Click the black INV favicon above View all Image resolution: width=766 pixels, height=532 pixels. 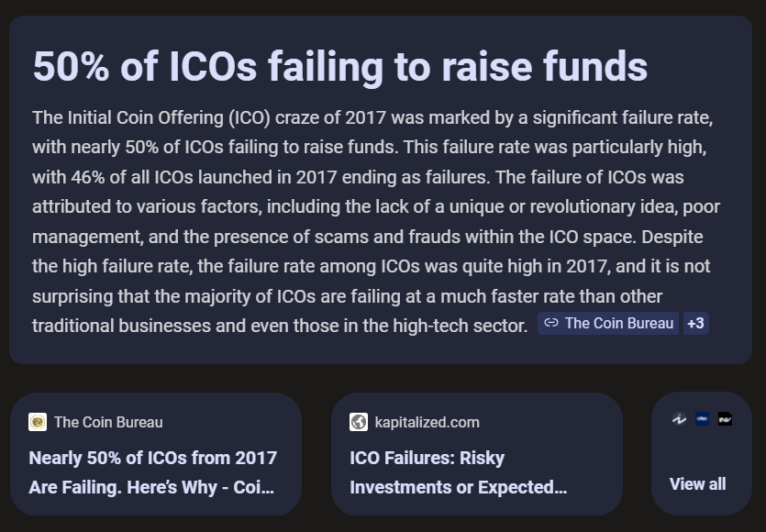tap(725, 419)
